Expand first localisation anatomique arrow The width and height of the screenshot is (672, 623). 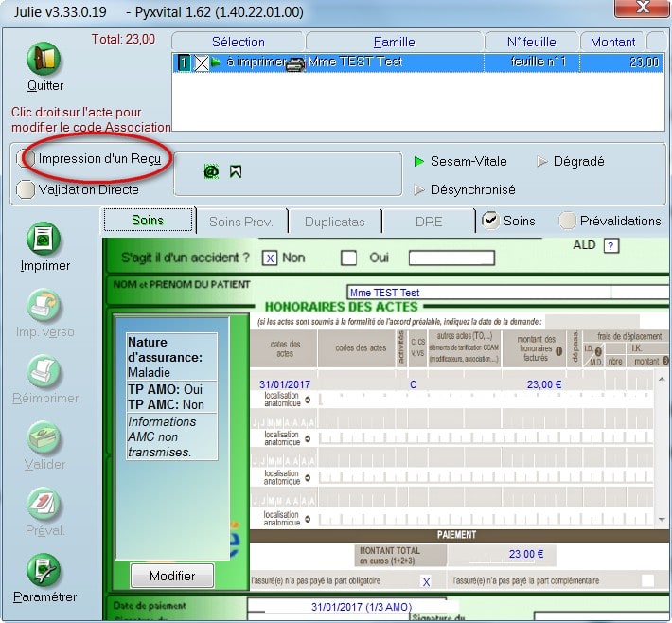(308, 401)
